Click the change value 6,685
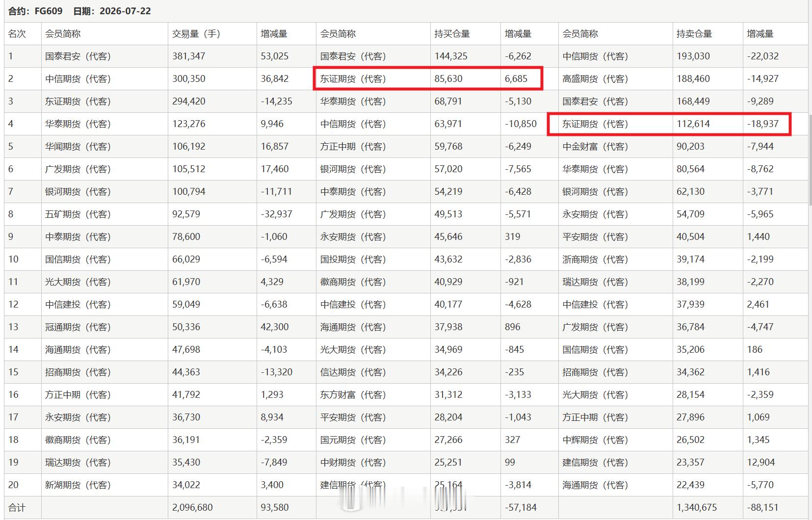The image size is (812, 520). (516, 79)
